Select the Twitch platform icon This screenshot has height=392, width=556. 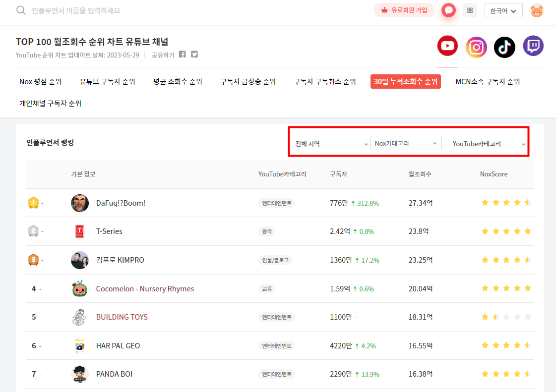(533, 46)
